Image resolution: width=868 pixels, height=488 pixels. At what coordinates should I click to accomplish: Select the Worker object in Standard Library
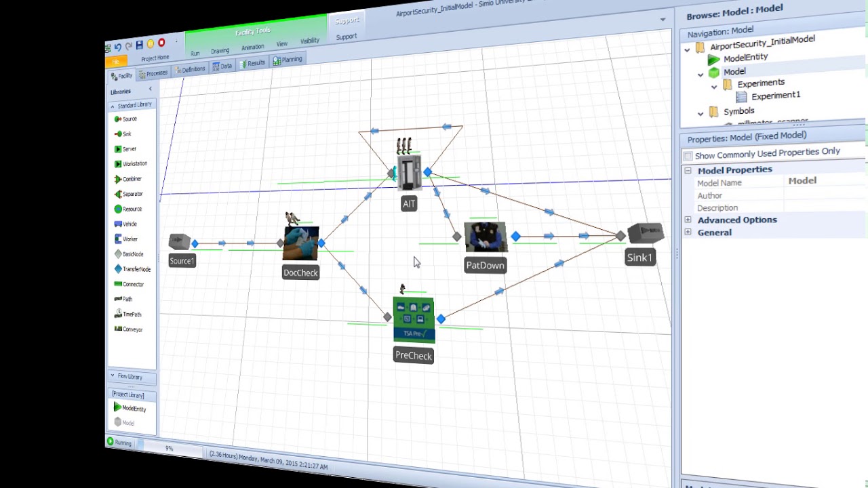point(126,239)
